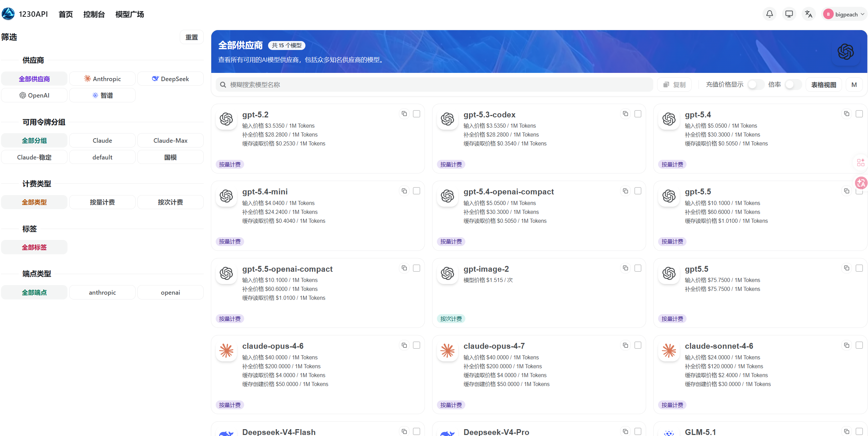868x436 pixels.
Task: Select the Claude token group
Action: coord(102,140)
